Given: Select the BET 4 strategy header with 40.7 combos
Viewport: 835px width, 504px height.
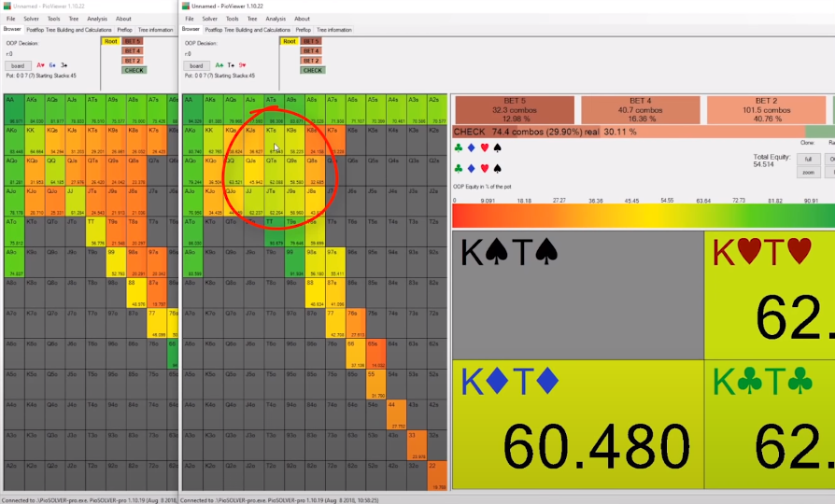Looking at the screenshot, I should click(640, 109).
